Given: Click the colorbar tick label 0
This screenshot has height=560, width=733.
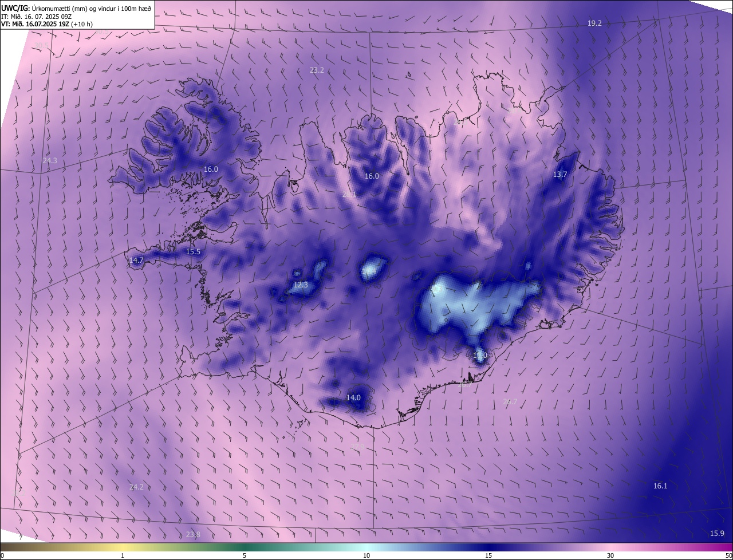Looking at the screenshot, I should coord(2,555).
